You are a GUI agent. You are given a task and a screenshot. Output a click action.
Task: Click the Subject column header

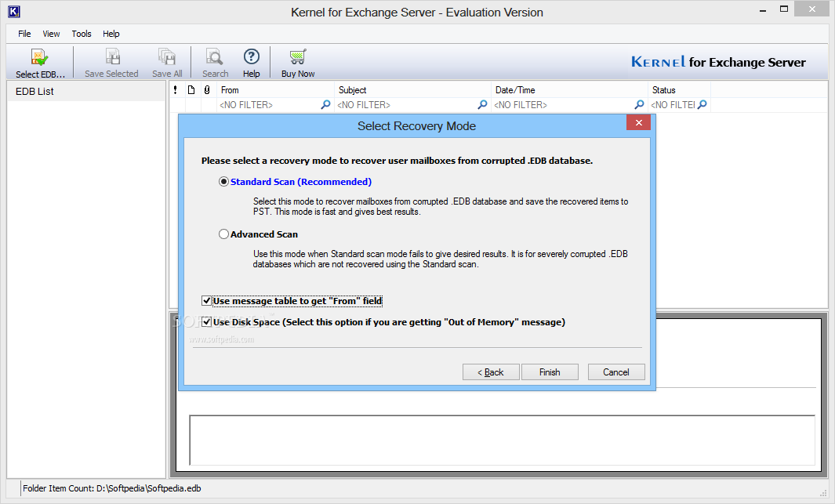tap(412, 90)
